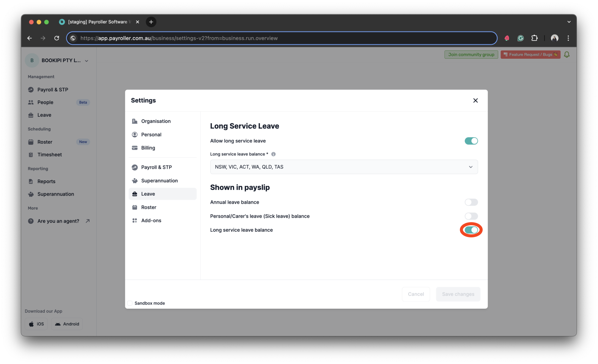Check the Sandbox mode checkbox
Viewport: 598px width, 364px height.
pos(130,303)
